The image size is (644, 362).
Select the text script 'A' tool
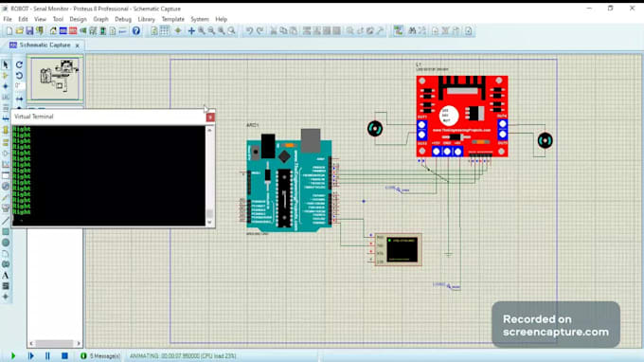(x=6, y=276)
